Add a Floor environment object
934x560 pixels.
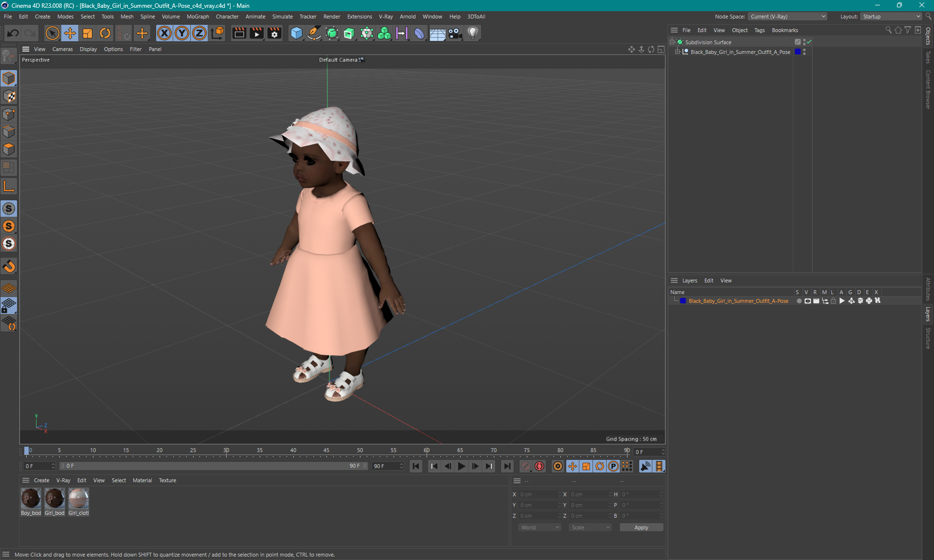click(437, 33)
